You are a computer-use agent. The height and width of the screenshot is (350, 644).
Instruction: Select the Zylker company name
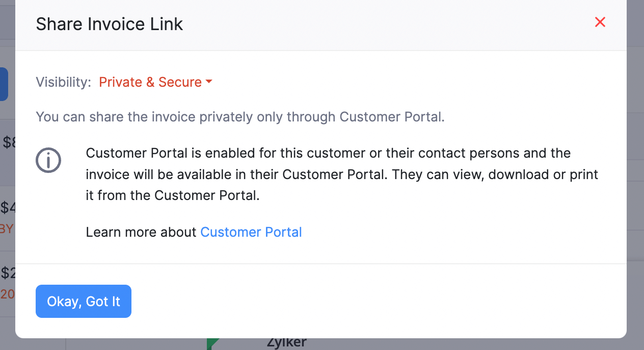(286, 342)
